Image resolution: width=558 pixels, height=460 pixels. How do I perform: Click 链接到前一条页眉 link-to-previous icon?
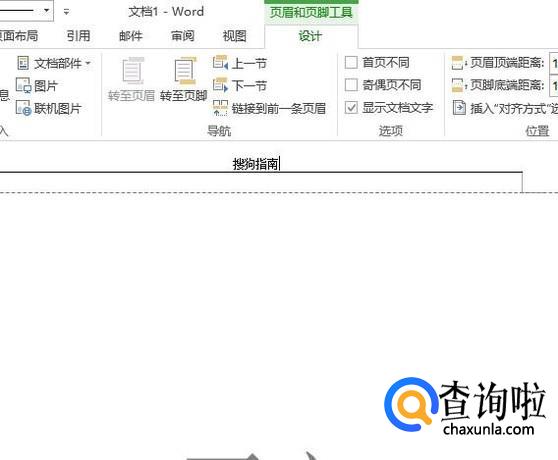click(x=220, y=108)
